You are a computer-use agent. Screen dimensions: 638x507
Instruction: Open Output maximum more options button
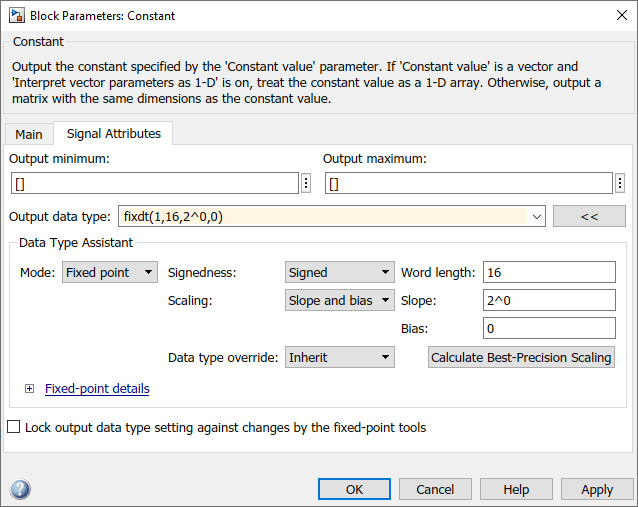620,183
